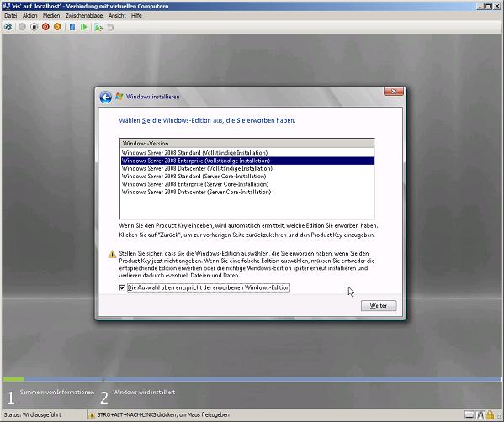Maximize the VM connection window
Viewport: 504px width, 422px height.
[488, 6]
